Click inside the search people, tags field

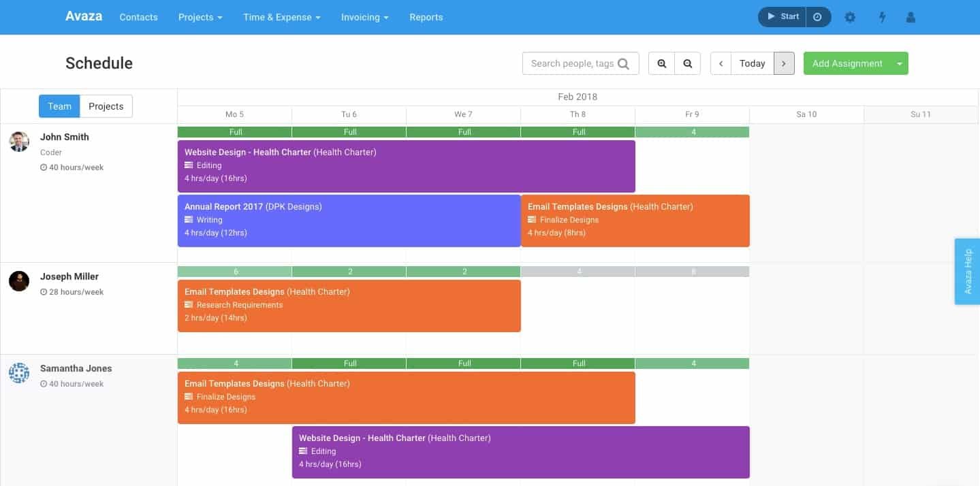(572, 63)
